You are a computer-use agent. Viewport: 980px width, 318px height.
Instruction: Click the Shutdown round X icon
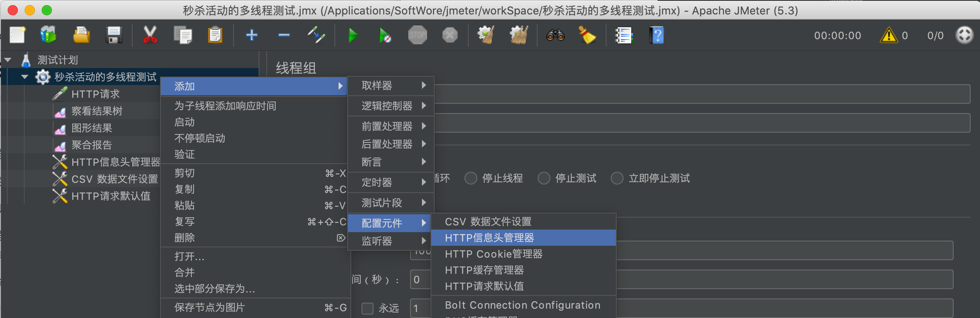tap(450, 35)
